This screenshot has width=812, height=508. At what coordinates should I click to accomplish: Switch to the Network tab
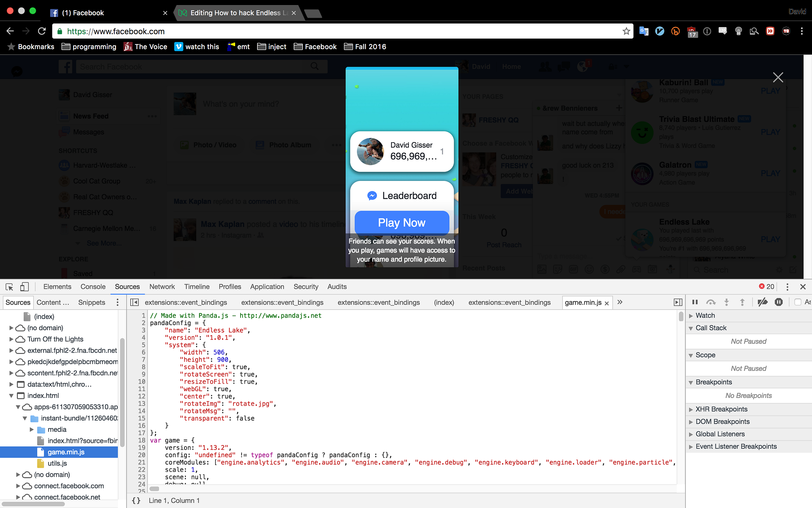click(162, 287)
